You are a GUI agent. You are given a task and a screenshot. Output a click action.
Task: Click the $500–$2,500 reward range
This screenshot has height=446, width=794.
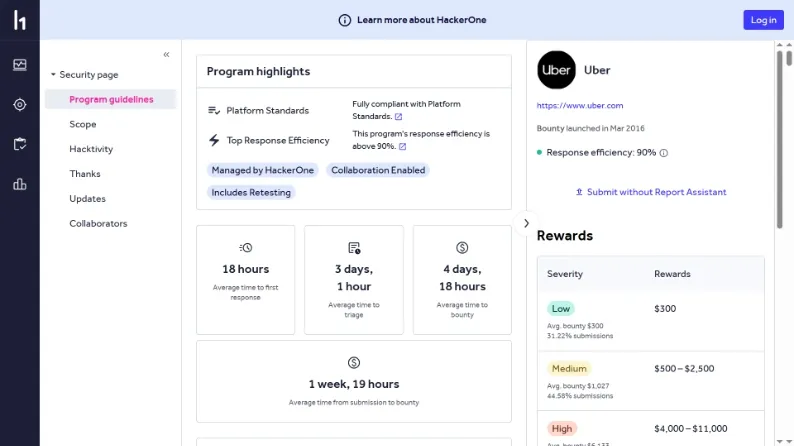click(684, 369)
